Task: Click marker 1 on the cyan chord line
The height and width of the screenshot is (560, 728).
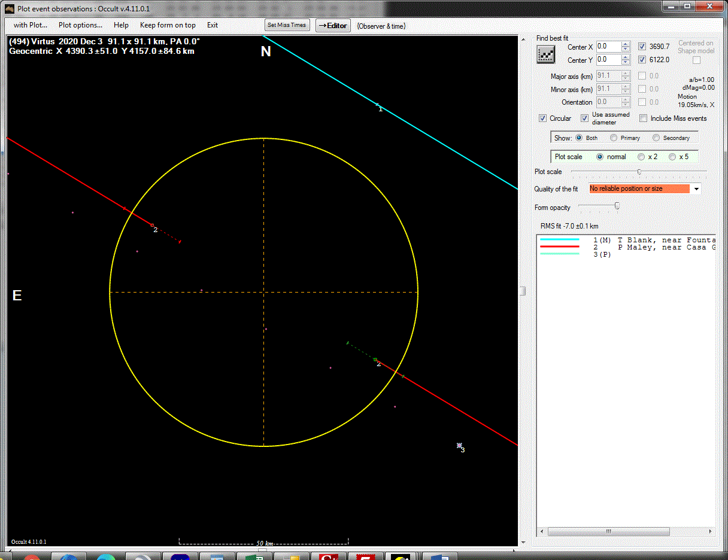Action: click(x=377, y=105)
